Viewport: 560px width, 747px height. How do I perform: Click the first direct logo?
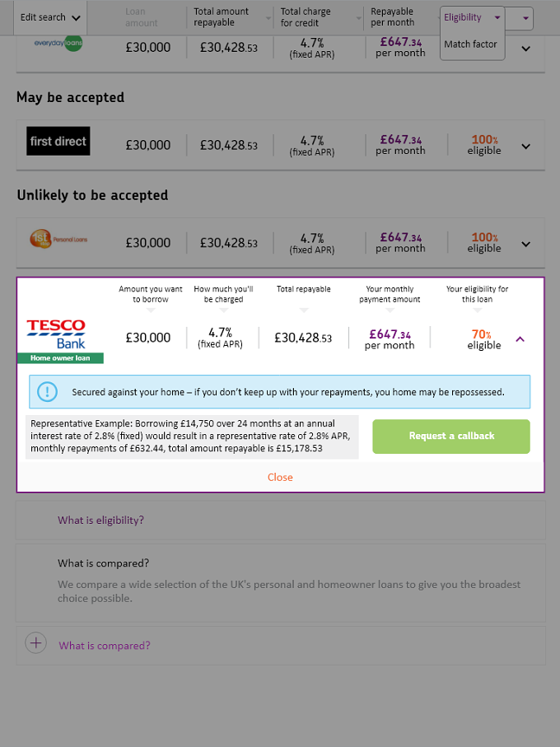click(x=58, y=141)
